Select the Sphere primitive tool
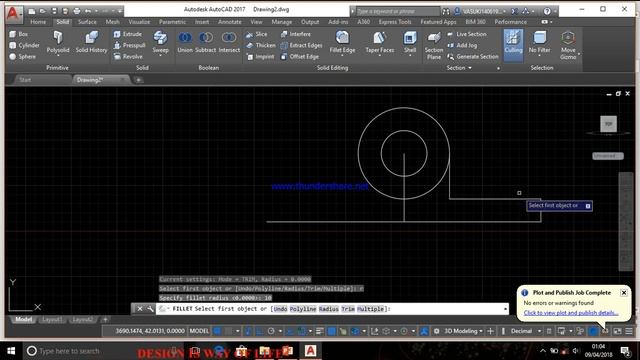This screenshot has width=640, height=360. [x=23, y=57]
